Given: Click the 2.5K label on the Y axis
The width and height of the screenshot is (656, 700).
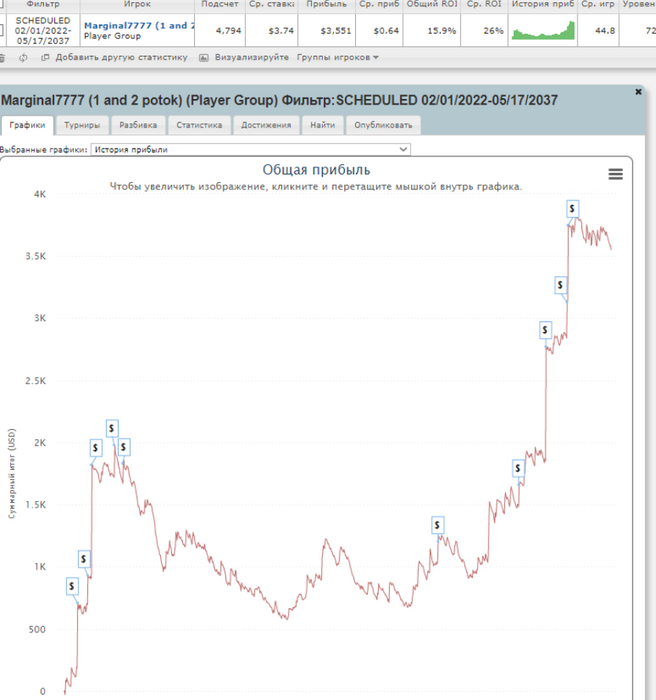Looking at the screenshot, I should 36,381.
